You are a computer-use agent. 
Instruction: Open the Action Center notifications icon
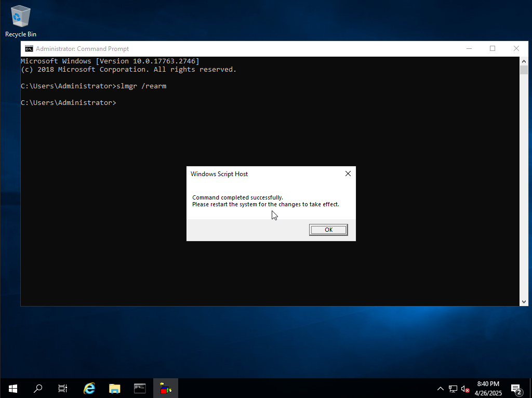516,389
